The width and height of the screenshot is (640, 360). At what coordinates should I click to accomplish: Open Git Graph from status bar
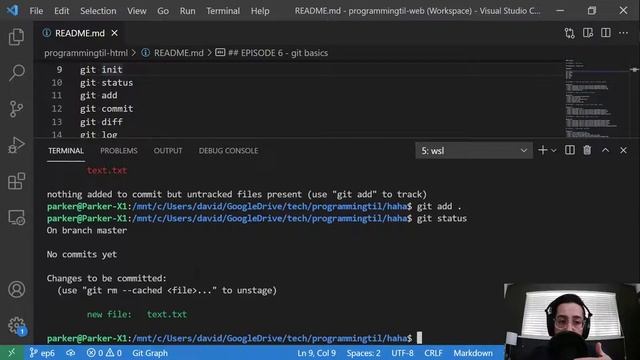(150, 353)
